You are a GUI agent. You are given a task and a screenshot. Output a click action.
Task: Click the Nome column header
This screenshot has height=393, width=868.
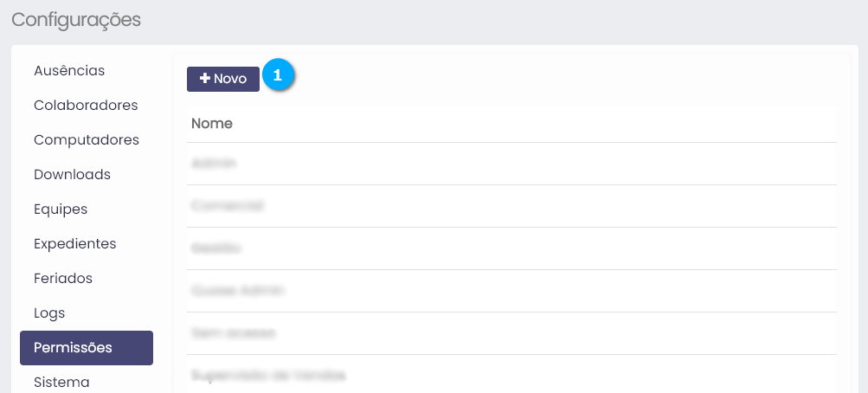click(212, 124)
